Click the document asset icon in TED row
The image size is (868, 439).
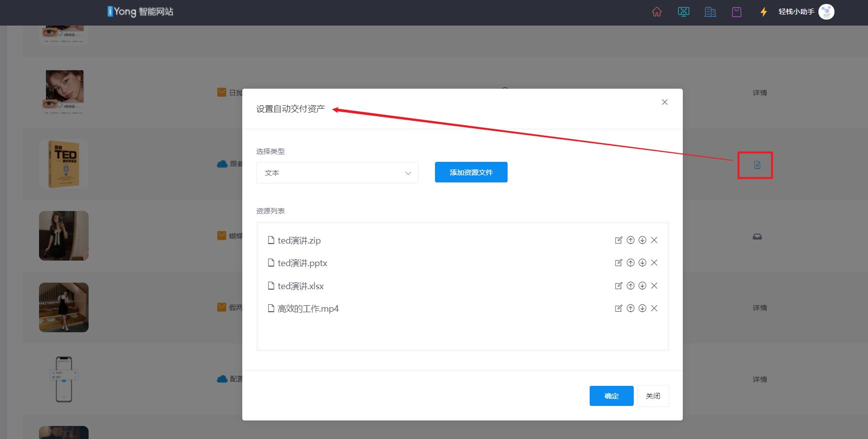point(757,165)
